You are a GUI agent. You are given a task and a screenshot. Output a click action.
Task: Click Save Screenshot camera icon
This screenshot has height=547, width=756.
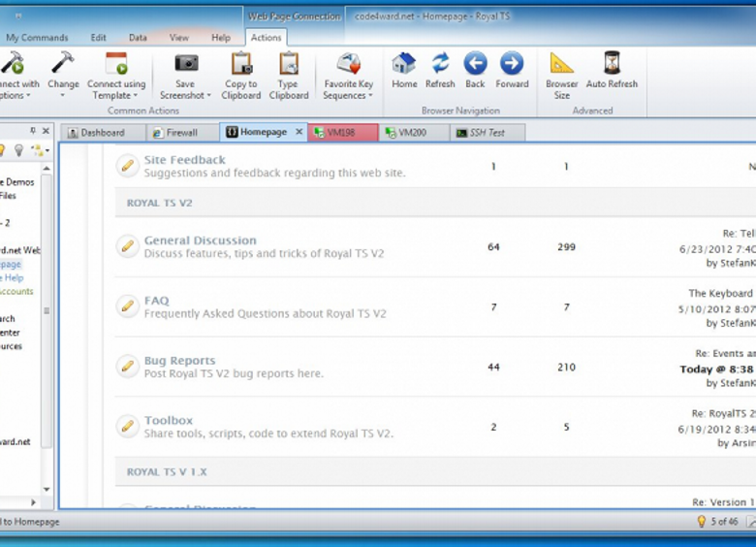click(186, 63)
